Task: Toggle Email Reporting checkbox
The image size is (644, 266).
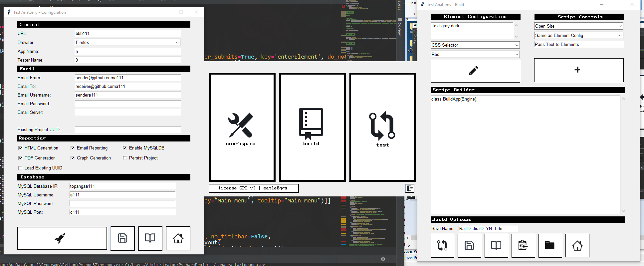Action: 73,148
